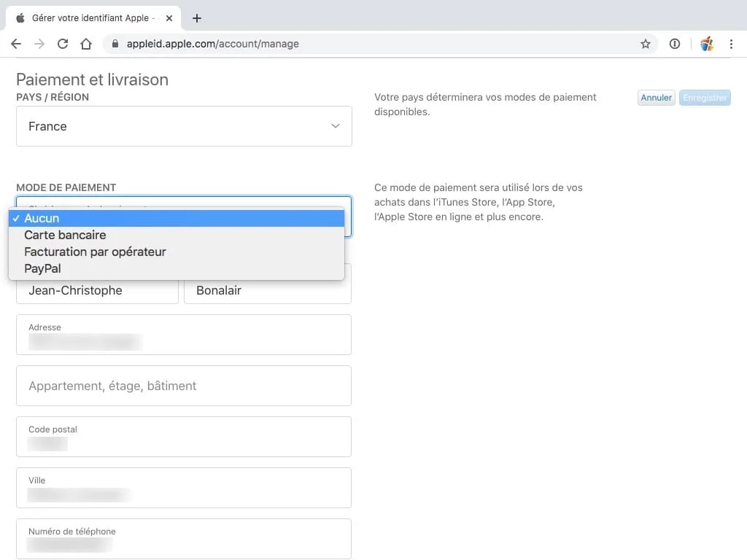Click the Annuler button
The image size is (747, 560).
tap(655, 97)
